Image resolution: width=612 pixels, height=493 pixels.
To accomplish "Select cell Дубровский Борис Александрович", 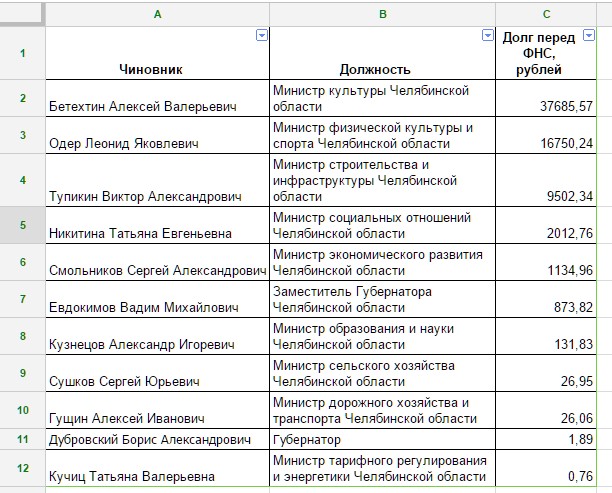I will pos(157,439).
